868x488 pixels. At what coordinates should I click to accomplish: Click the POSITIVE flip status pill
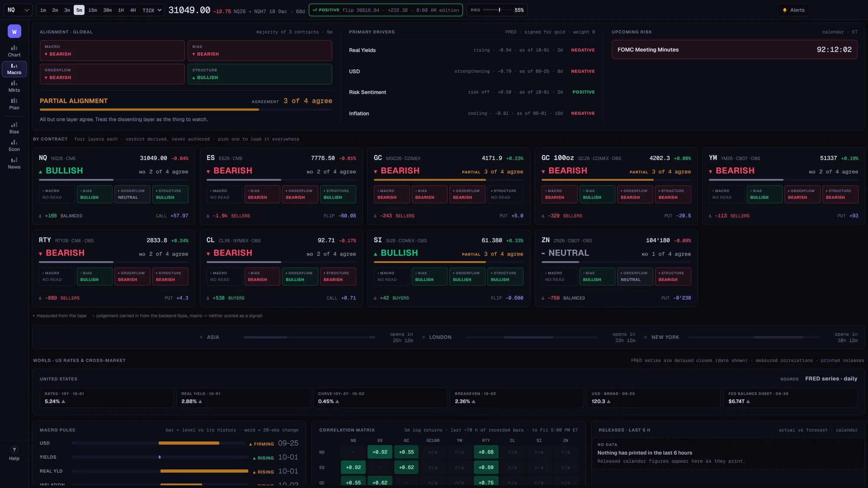(x=385, y=10)
